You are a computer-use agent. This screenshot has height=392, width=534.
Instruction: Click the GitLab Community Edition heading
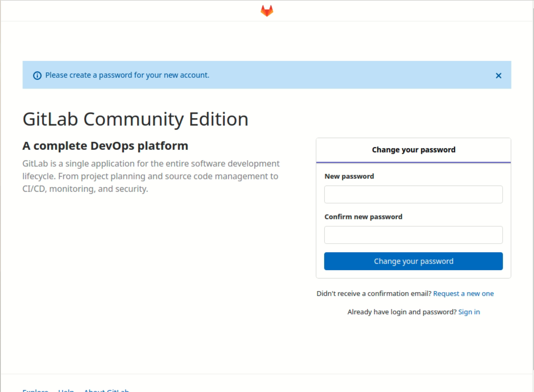pos(135,119)
